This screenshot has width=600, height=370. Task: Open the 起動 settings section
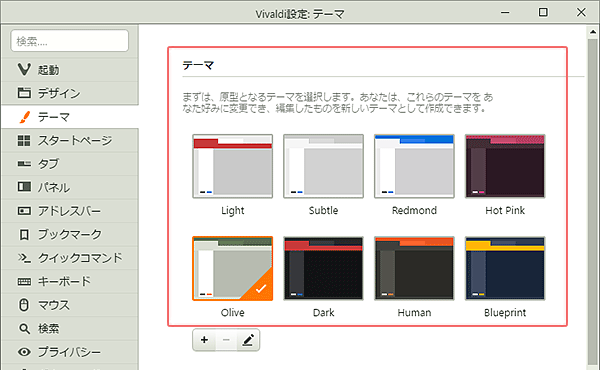70,70
